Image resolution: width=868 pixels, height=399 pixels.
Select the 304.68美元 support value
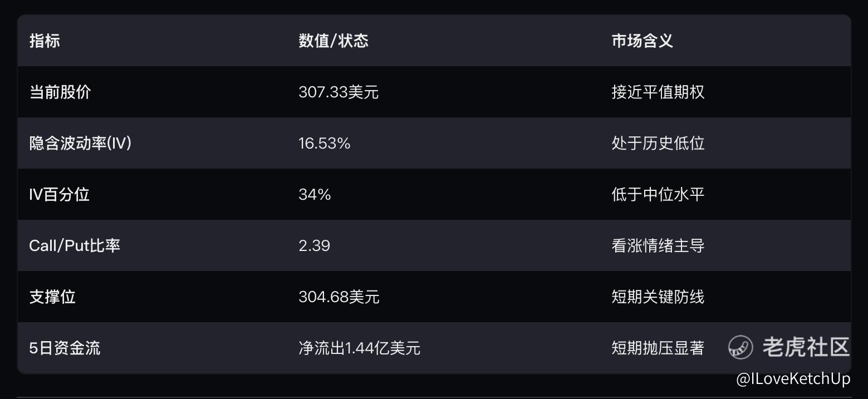(339, 297)
